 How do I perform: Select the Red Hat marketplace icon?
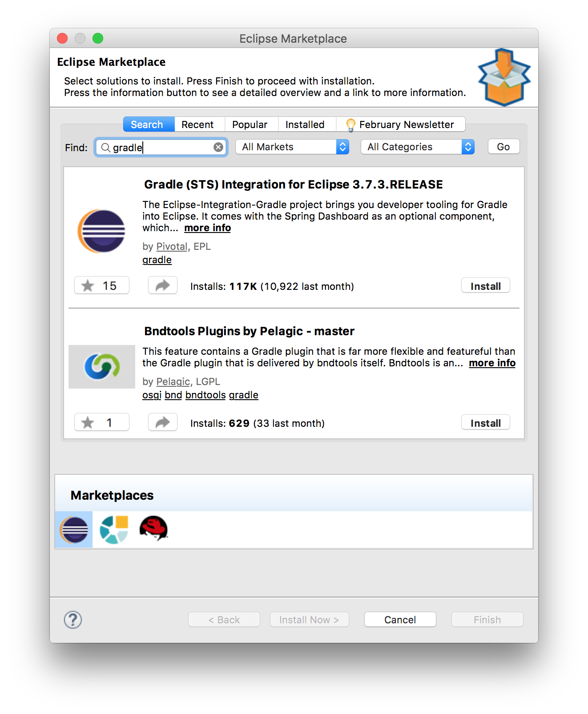[x=153, y=529]
